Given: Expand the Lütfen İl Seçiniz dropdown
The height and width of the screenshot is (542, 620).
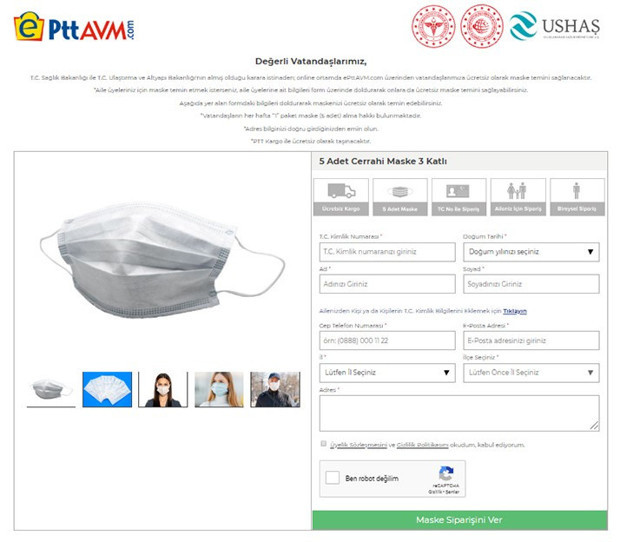Looking at the screenshot, I should point(387,372).
